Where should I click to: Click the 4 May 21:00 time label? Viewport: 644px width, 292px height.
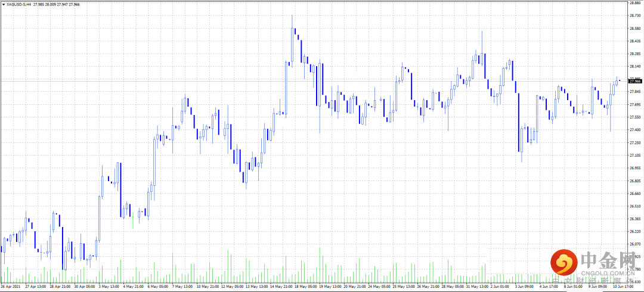pos(134,285)
